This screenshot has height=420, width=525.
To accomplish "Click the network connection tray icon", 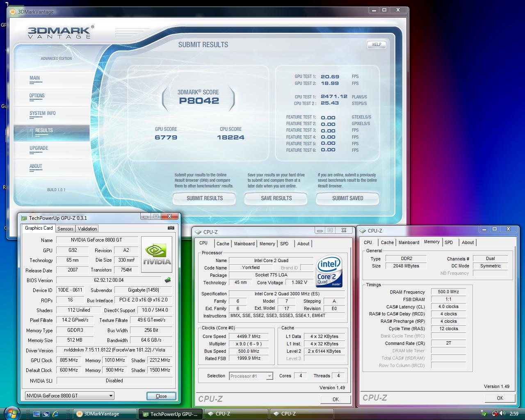I will coord(495,413).
